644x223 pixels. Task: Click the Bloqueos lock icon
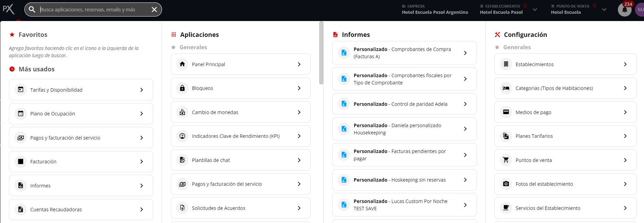(182, 88)
